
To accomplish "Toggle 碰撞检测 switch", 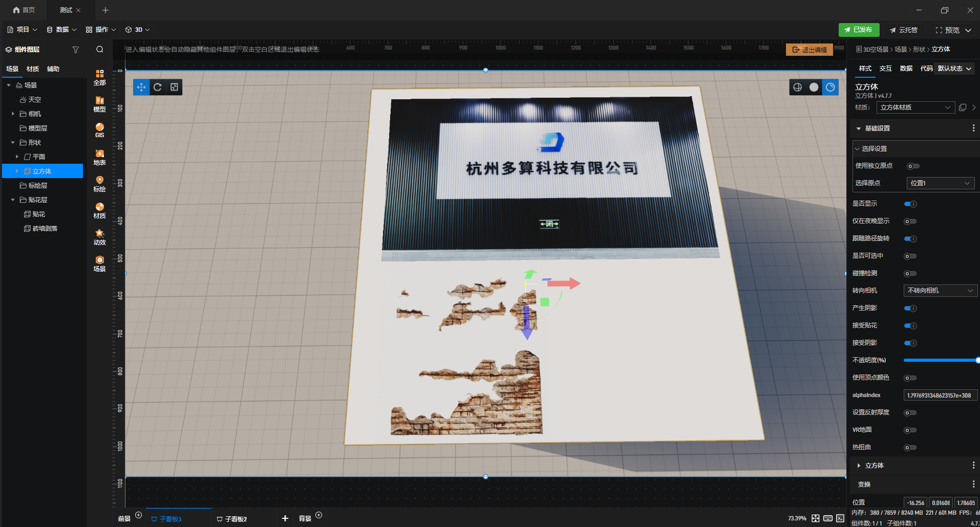I will [x=910, y=274].
